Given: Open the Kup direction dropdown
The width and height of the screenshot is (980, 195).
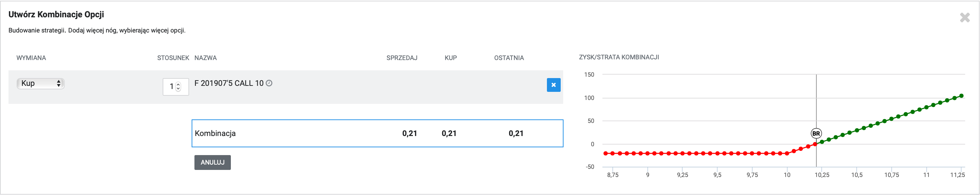Looking at the screenshot, I should tap(40, 84).
